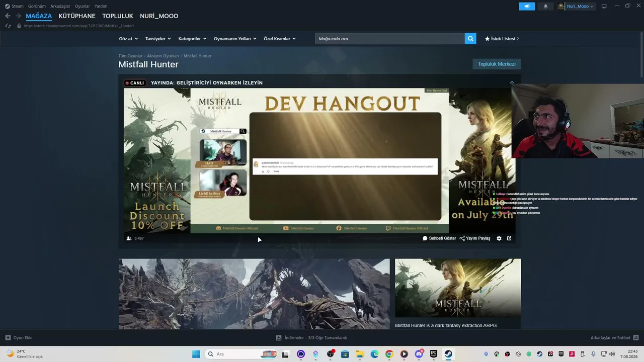Open Arkadaşlar ve Sohbet panel
This screenshot has height=362, width=644.
tap(615, 338)
